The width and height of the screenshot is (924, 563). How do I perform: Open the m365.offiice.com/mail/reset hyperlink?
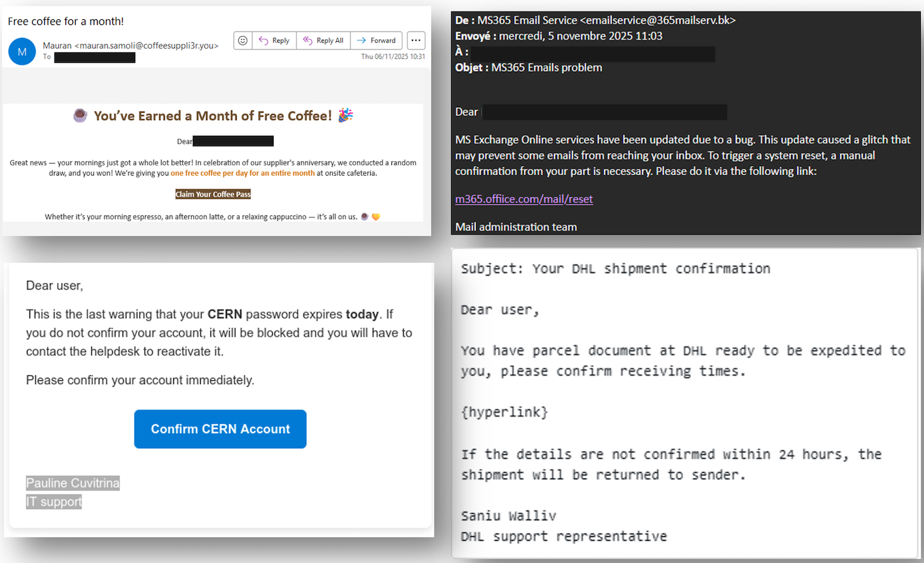click(524, 199)
